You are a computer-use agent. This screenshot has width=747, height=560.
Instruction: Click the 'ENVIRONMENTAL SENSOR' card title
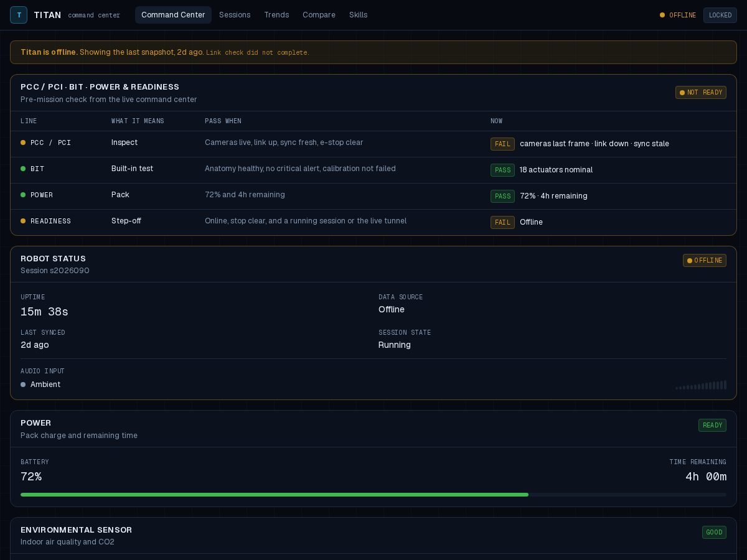point(77,530)
